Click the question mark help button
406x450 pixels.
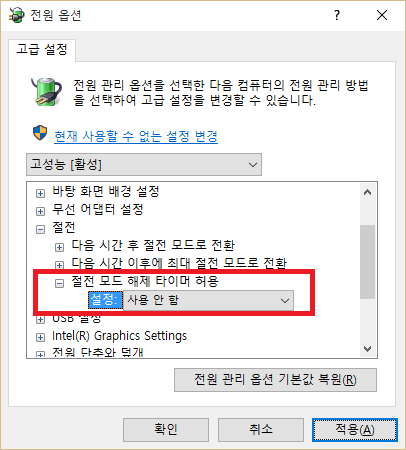337,15
